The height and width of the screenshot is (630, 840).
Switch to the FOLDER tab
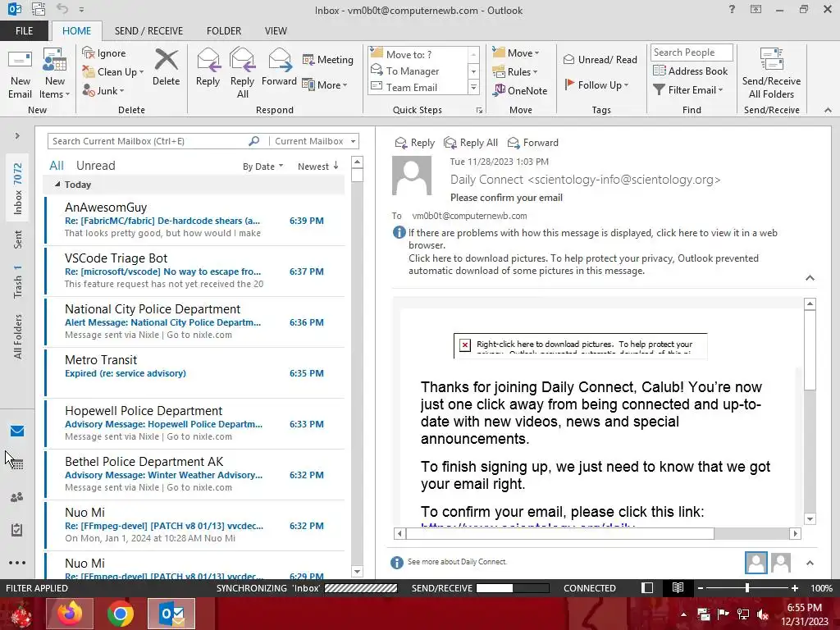pyautogui.click(x=224, y=30)
